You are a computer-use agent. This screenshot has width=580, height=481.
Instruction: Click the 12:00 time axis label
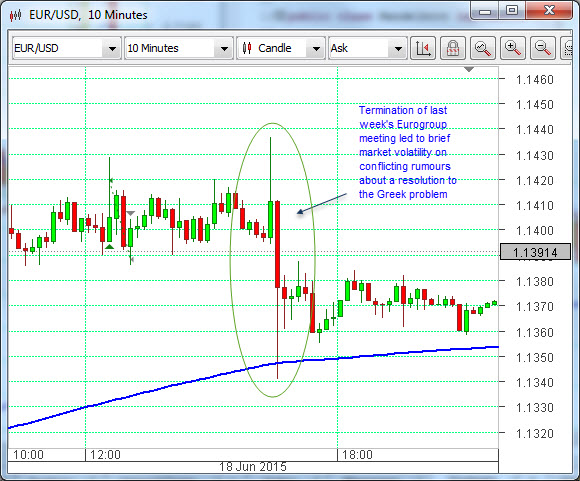(105, 455)
